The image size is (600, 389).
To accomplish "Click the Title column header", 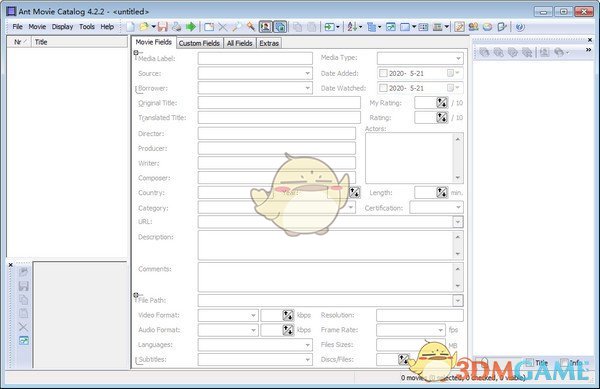I will tap(80, 42).
